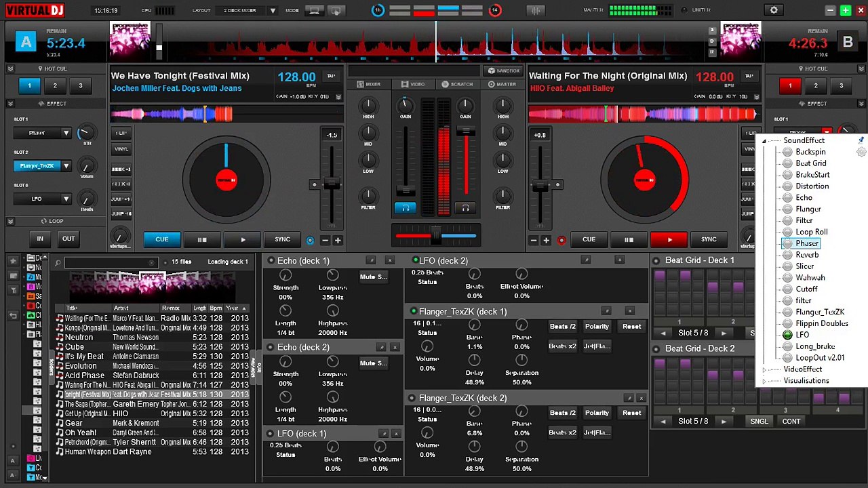Collapse the SoundEffect tree node
The height and width of the screenshot is (488, 868).
click(764, 141)
